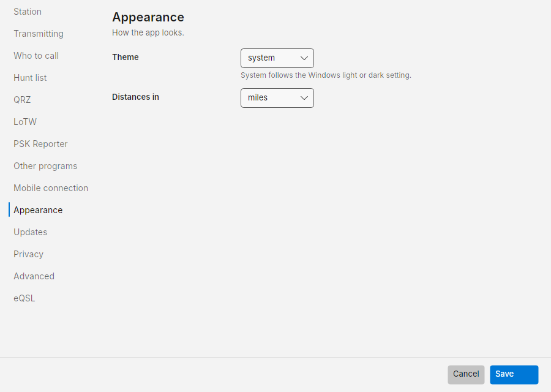The image size is (551, 392).
Task: Click the 'How the app looks.' subtitle
Action: point(148,32)
